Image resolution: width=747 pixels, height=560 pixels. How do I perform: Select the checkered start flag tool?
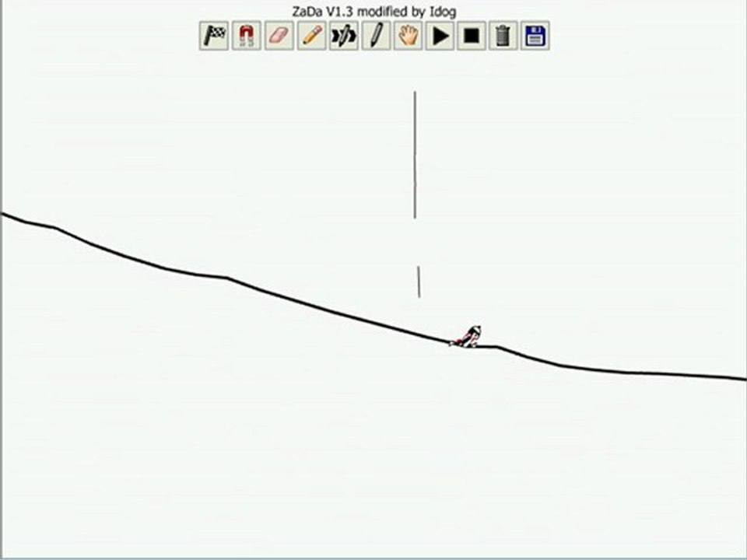[214, 36]
